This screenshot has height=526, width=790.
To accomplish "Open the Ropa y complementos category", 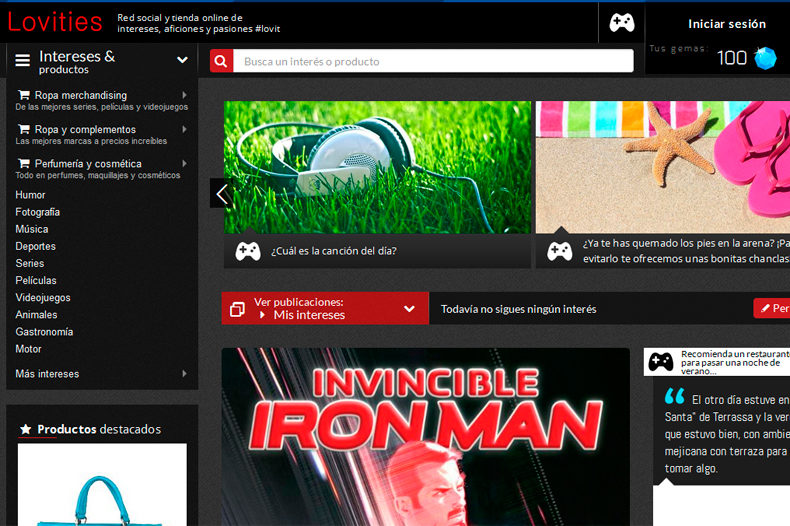I will (85, 129).
